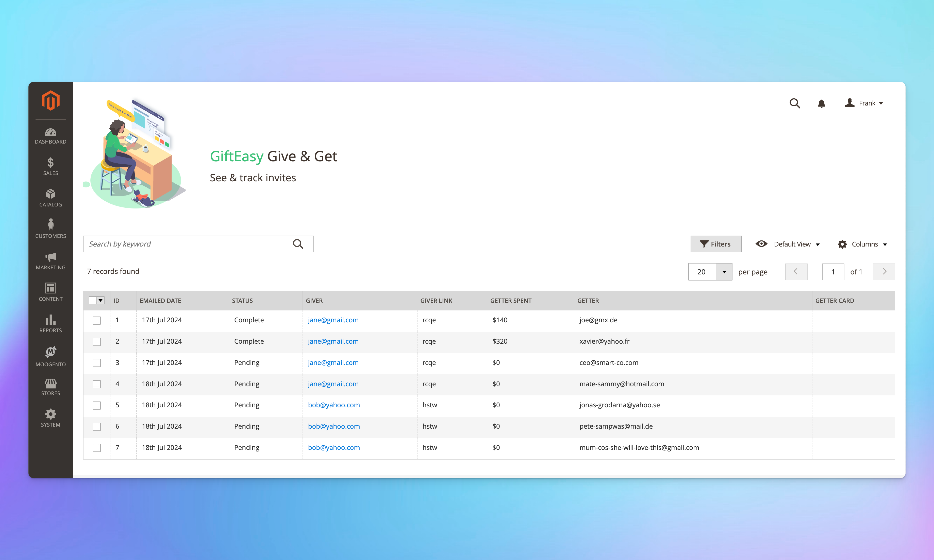Open the Frank account dropdown

tap(864, 103)
